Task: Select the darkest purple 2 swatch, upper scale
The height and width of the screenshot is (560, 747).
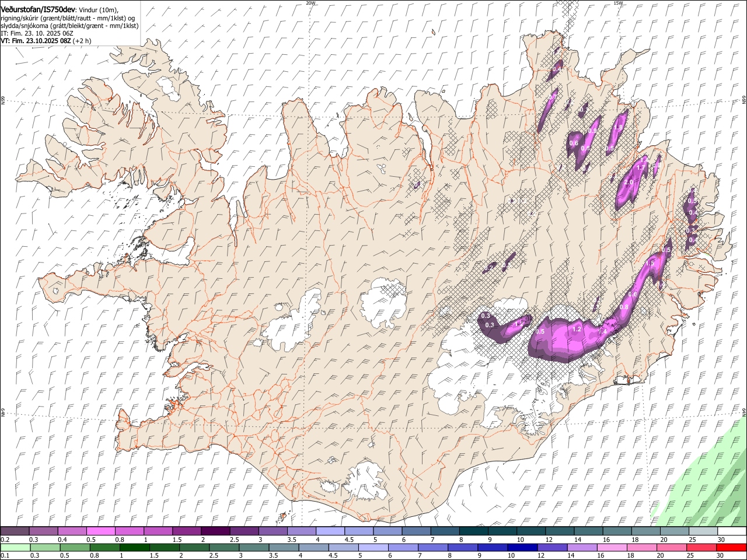Action: pos(215,531)
